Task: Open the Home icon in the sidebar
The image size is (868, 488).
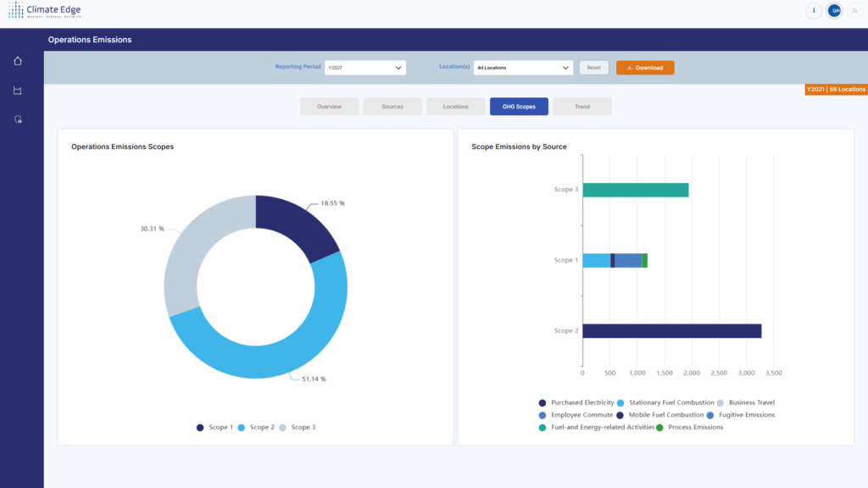Action: (x=18, y=61)
